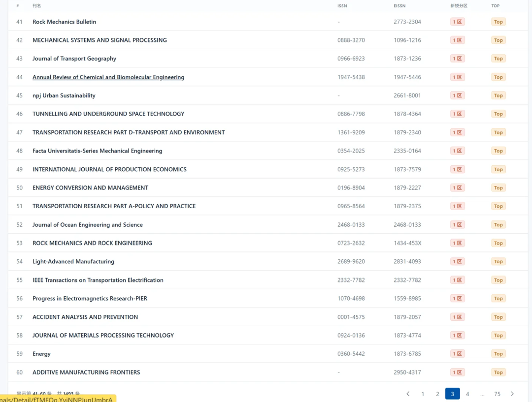Go to previous page using left chevron
The width and height of the screenshot is (532, 402).
pos(408,394)
